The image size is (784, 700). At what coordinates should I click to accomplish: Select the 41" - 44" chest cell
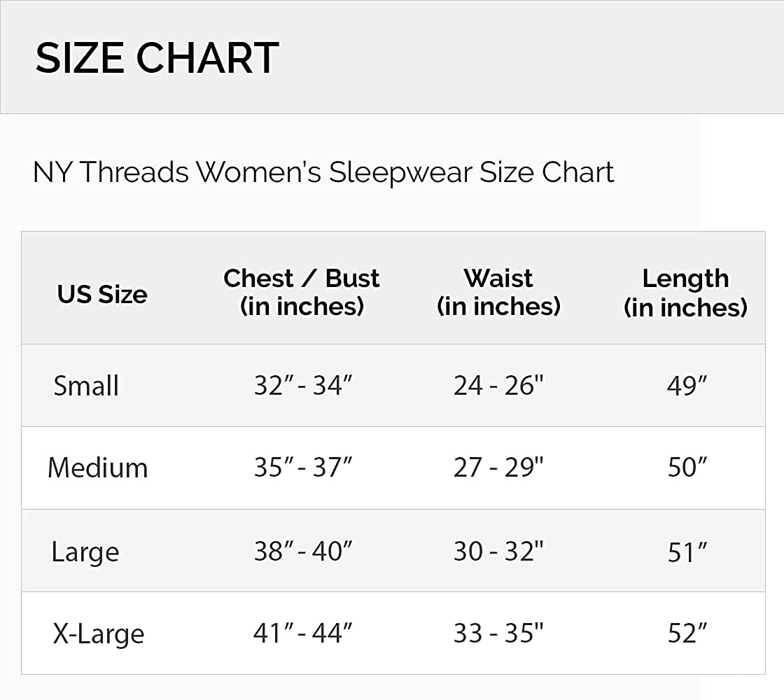tap(302, 634)
